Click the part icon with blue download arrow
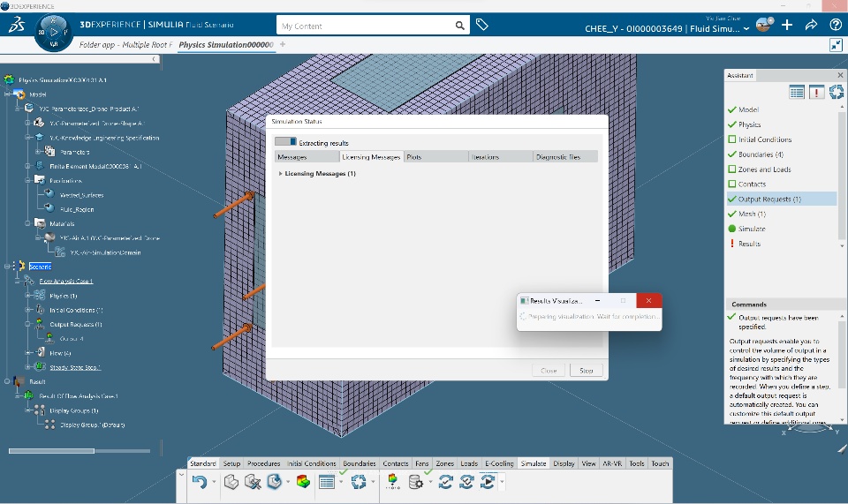 tap(274, 481)
